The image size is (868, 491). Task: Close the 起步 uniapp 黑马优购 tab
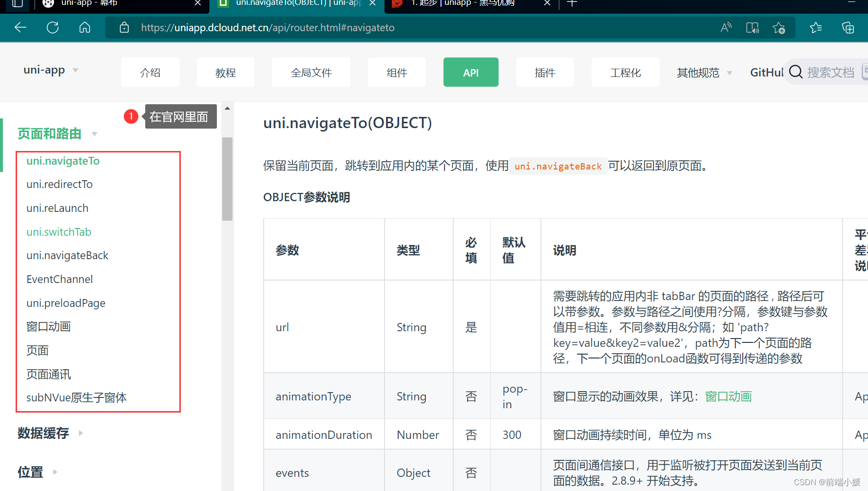(547, 3)
